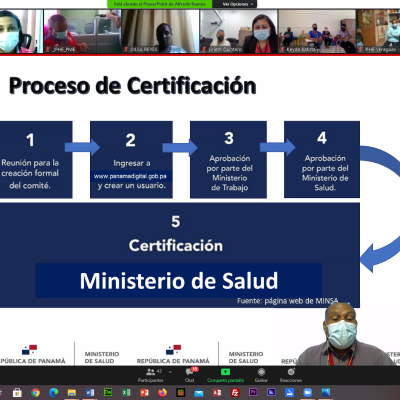Image resolution: width=400 pixels, height=400 pixels.
Task: Open the Photos app from the taskbar
Action: (326, 393)
